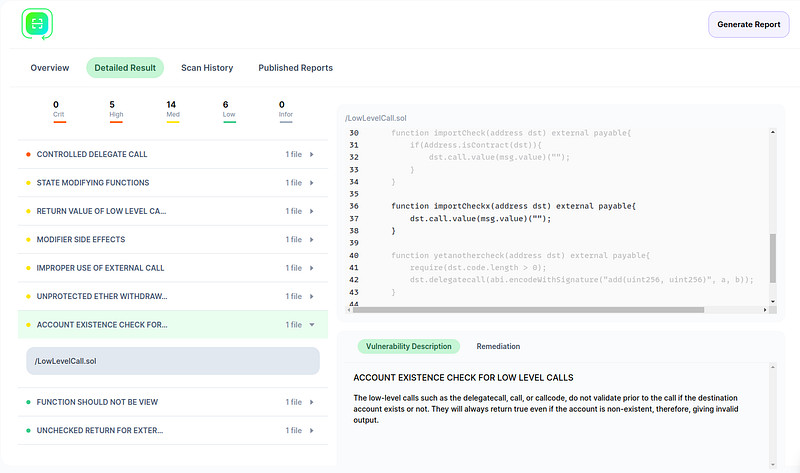Click the green scanner logo icon

37,24
